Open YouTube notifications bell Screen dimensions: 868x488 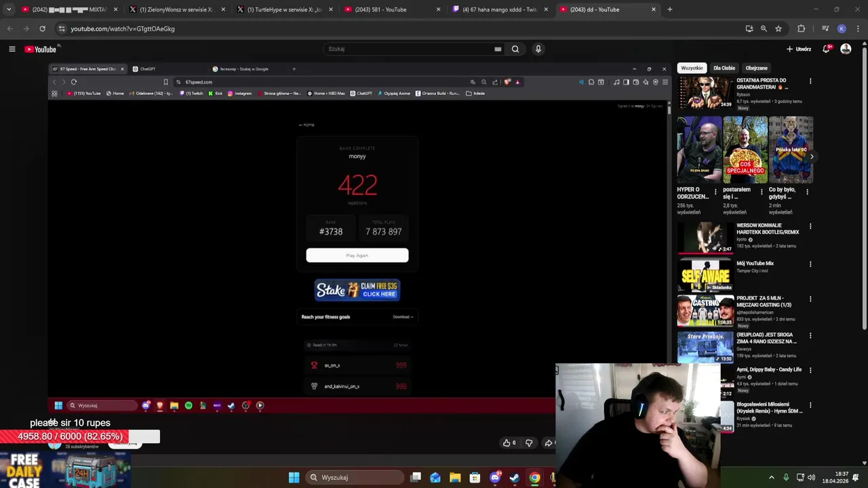point(826,49)
